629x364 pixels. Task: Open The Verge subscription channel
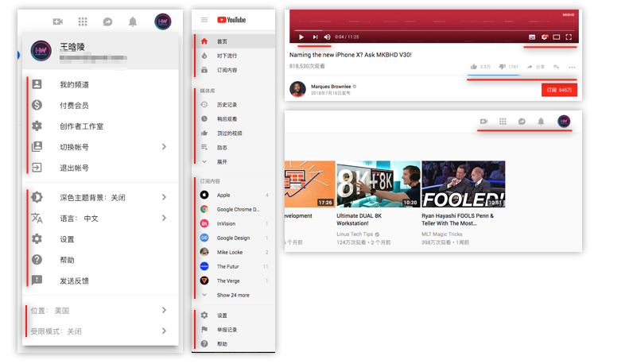[234, 281]
